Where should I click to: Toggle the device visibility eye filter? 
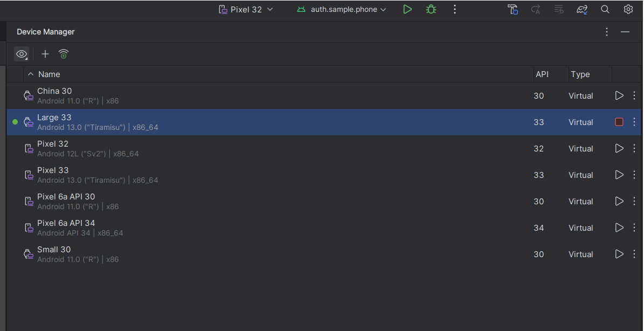(x=22, y=54)
